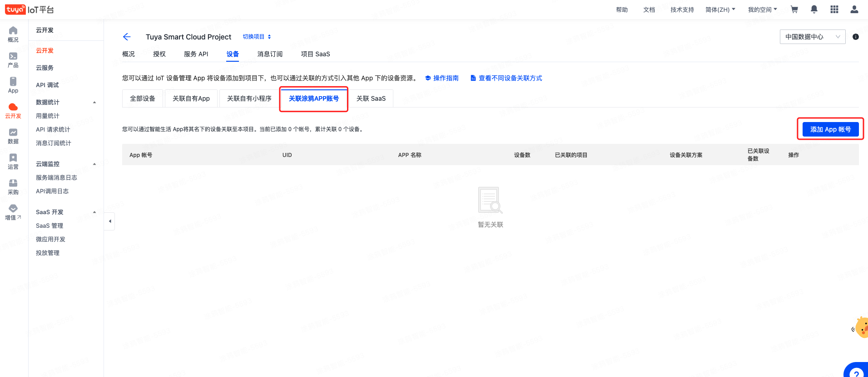Click the data center info icon
Image resolution: width=868 pixels, height=377 pixels.
pyautogui.click(x=856, y=37)
